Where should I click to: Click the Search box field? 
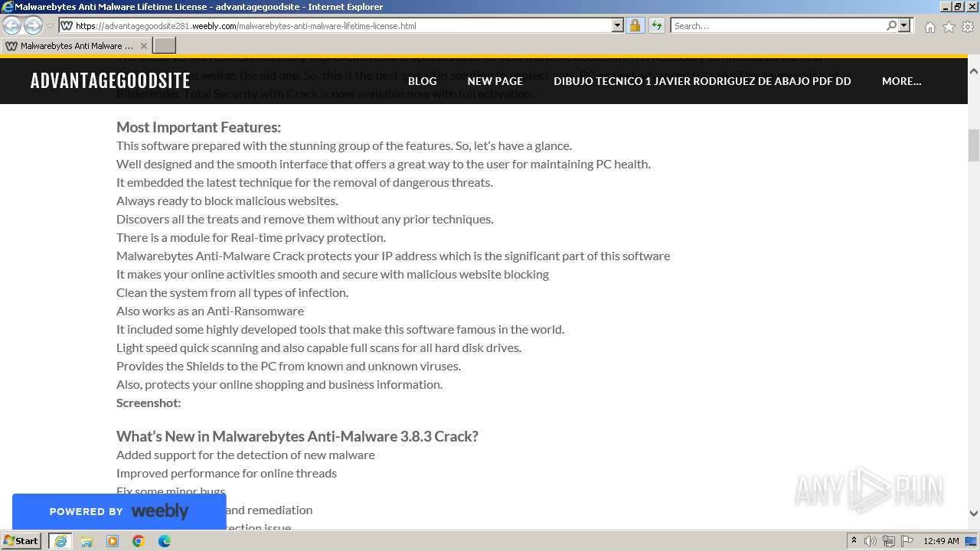point(778,25)
